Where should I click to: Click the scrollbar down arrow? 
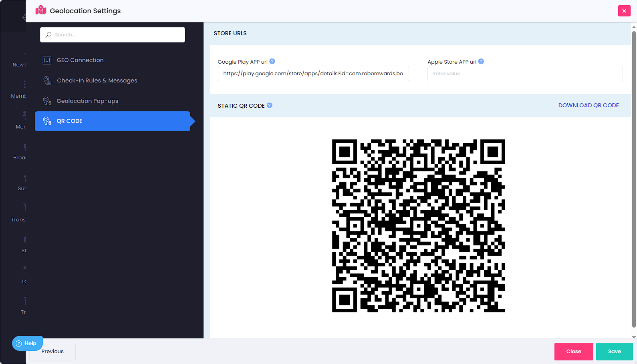(x=634, y=337)
